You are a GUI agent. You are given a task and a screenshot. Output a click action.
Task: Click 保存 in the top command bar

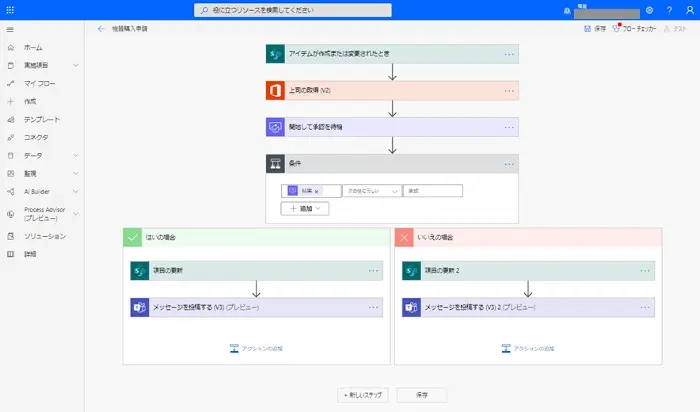595,29
